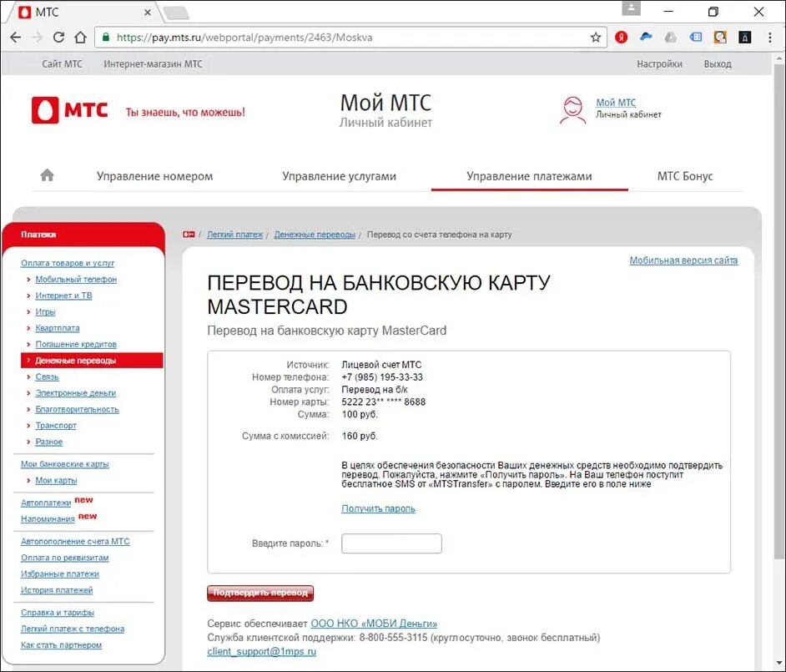786x672 pixels.
Task: Open Интернет-магазин МТС link
Action: 153,63
